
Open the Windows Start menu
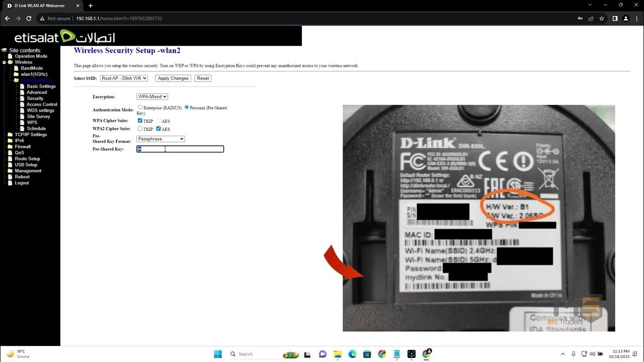pos(218,354)
